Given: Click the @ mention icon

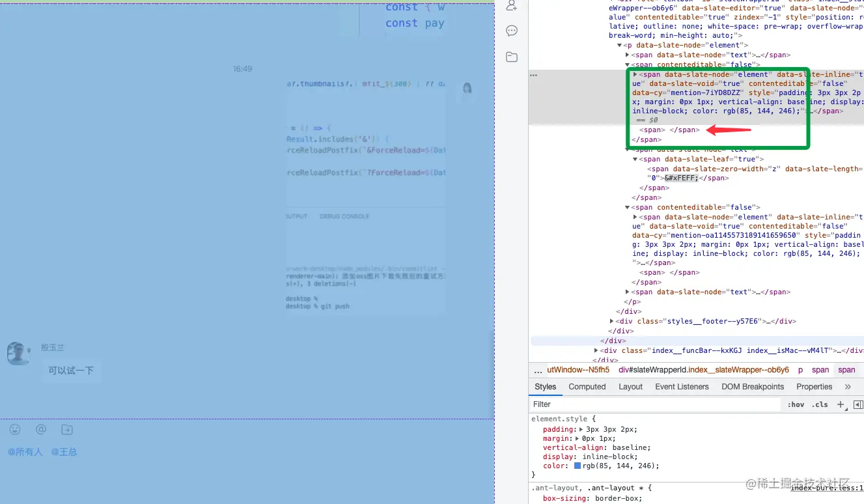Looking at the screenshot, I should point(41,429).
